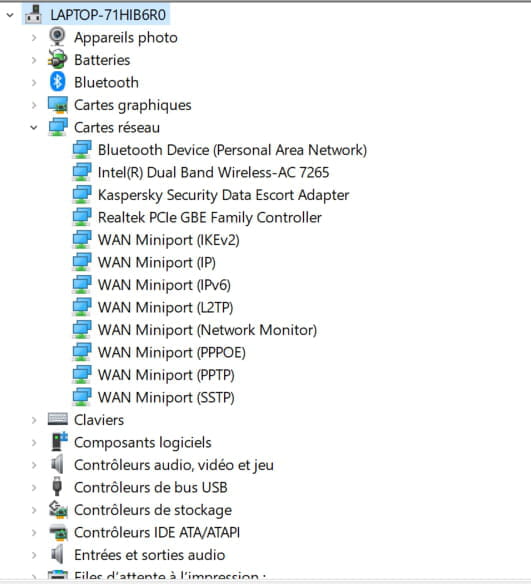Expand the Bluetooth category chevron

click(x=34, y=82)
